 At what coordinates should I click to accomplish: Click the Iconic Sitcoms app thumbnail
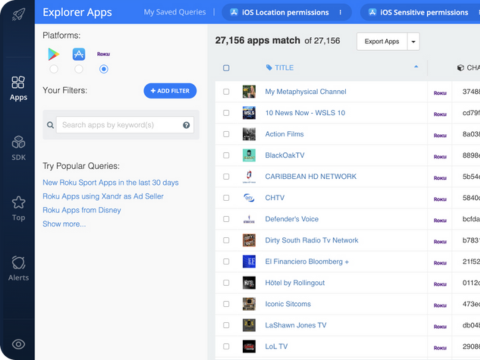249,304
